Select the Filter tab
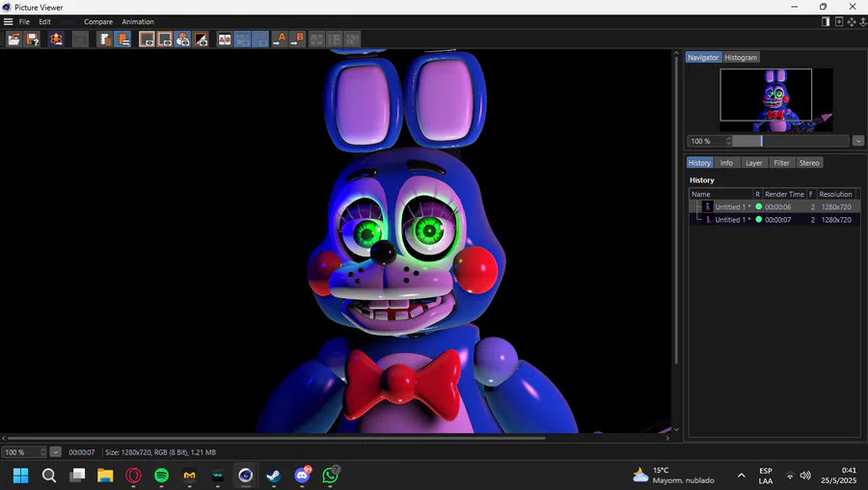 click(781, 163)
